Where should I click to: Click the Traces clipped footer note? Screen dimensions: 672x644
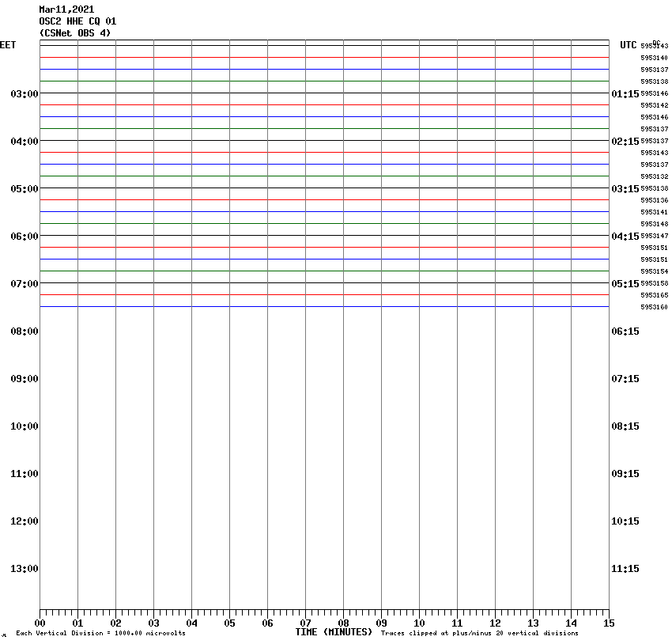coord(479,634)
